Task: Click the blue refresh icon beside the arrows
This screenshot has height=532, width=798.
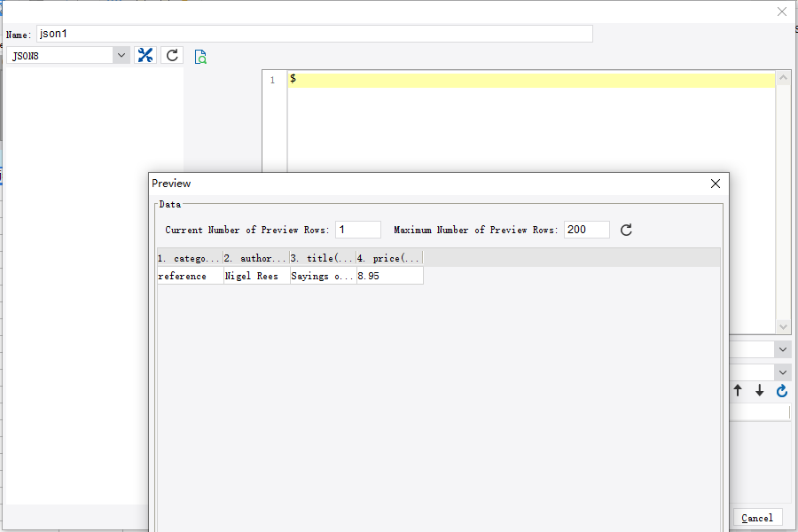Action: (x=782, y=390)
